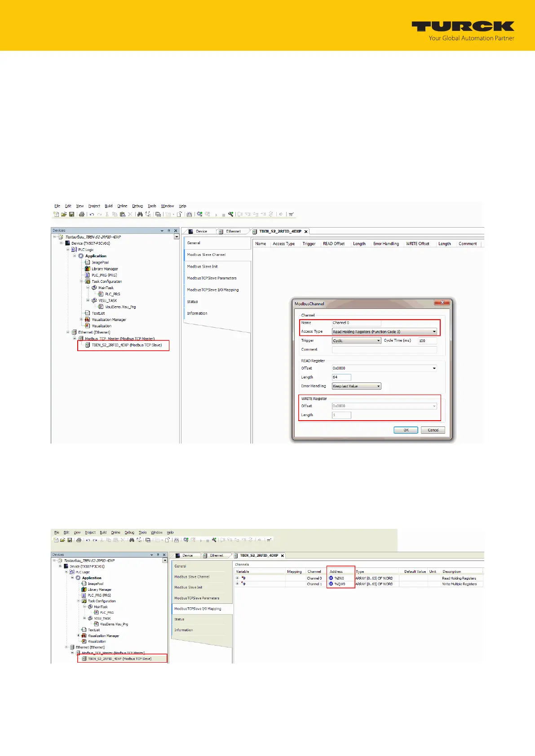Close the TBEN_S2_2RFID_4DXP tab in the ModbusChannel screenshot

306,232
